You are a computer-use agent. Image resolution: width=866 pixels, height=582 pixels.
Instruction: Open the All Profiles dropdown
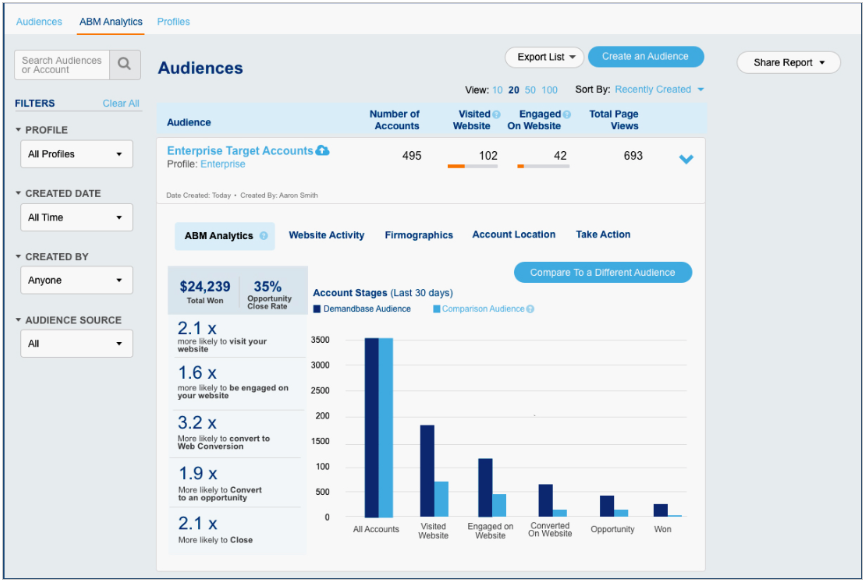coord(76,154)
